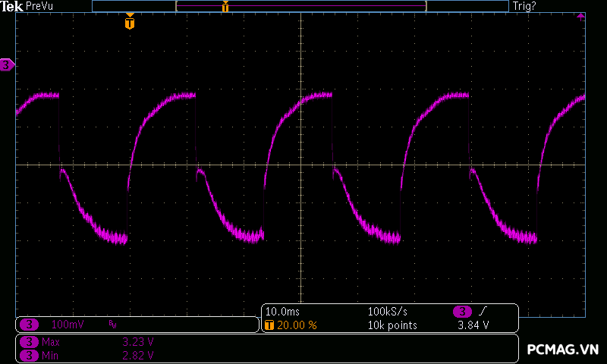The height and width of the screenshot is (364, 607).
Task: Click the purple record view bar
Action: pyautogui.click(x=301, y=6)
